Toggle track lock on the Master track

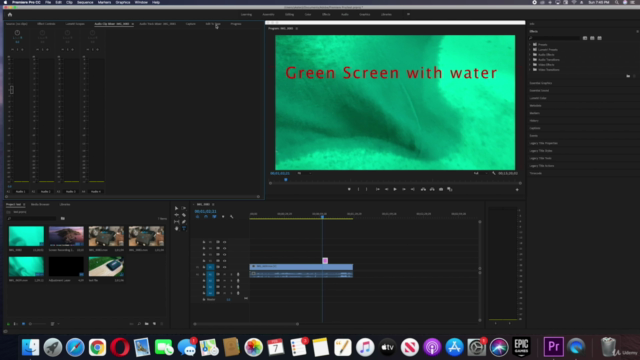tap(204, 299)
